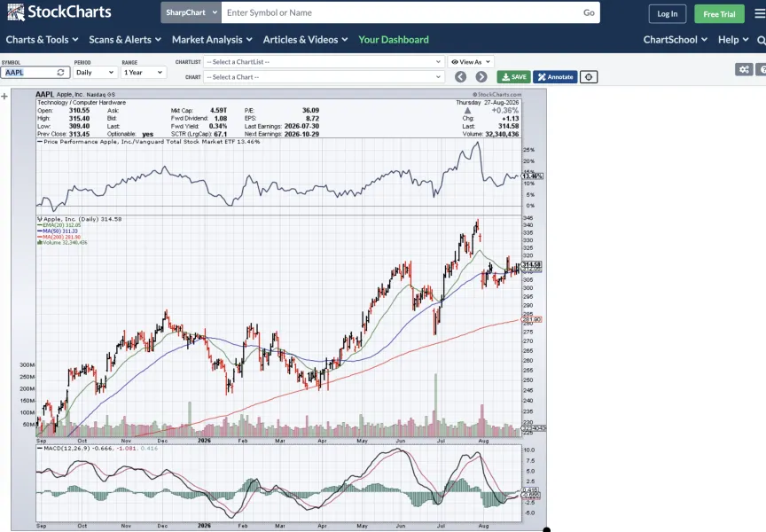The height and width of the screenshot is (532, 766).
Task: Save the chart with SAVE button
Action: coord(513,77)
